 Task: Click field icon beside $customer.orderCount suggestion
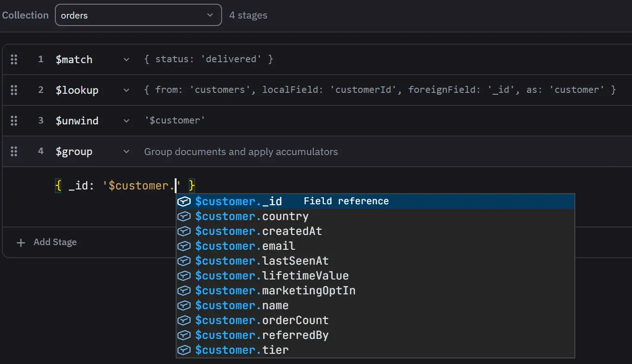(x=184, y=320)
